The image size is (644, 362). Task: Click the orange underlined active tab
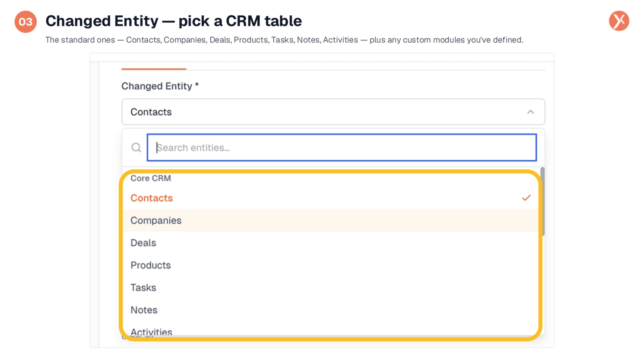(x=154, y=69)
